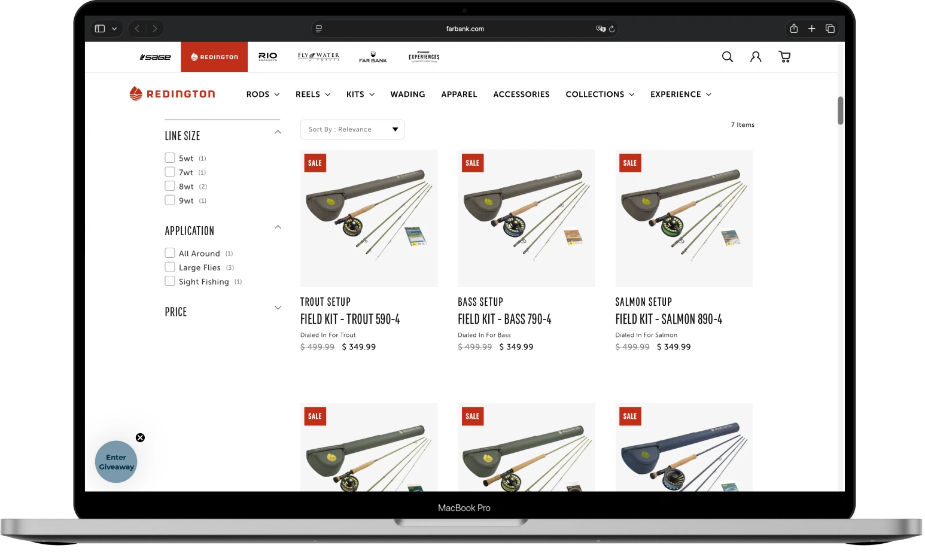Click the reader icon in address bar
This screenshot has height=560, width=925.
click(319, 29)
